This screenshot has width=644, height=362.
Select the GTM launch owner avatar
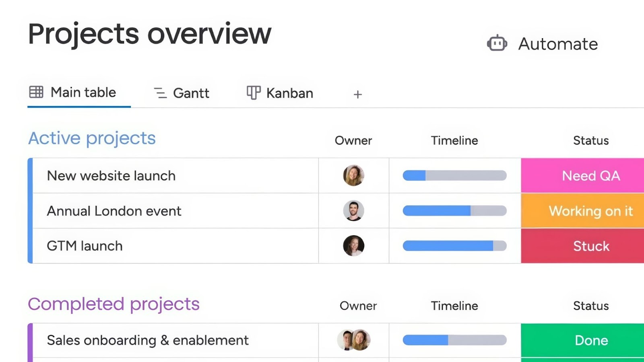(353, 246)
